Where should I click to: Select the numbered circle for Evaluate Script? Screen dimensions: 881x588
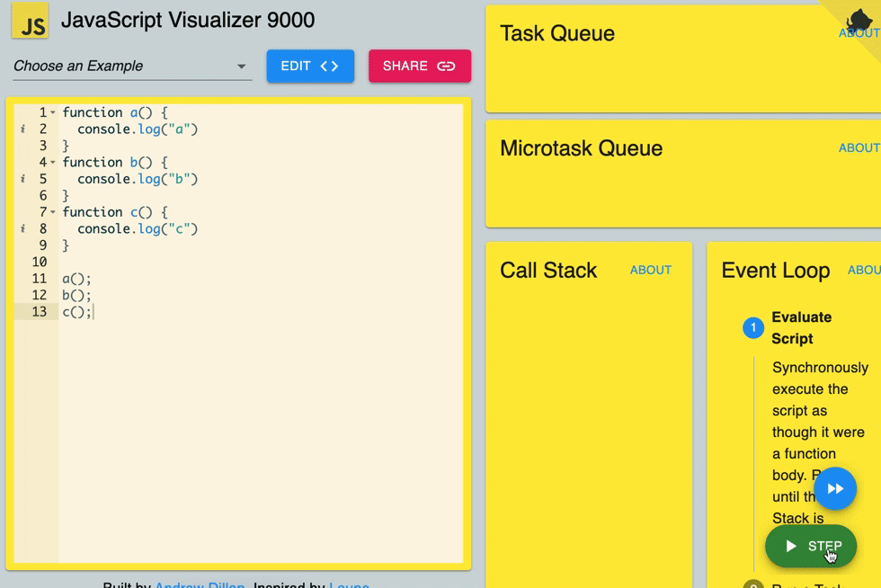[752, 327]
